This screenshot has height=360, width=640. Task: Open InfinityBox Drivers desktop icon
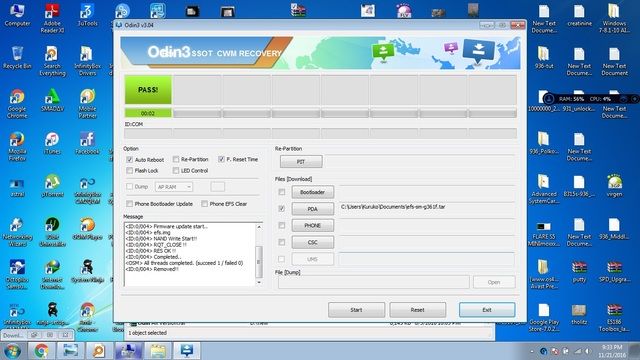[x=87, y=61]
